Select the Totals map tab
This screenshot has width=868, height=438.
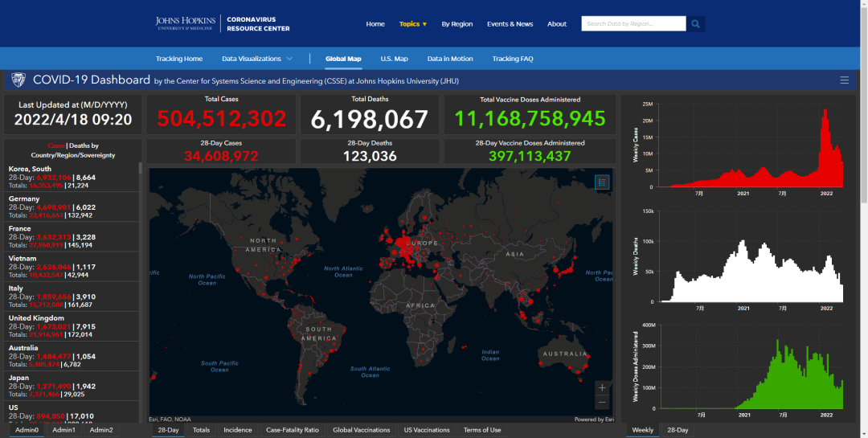[x=201, y=430]
